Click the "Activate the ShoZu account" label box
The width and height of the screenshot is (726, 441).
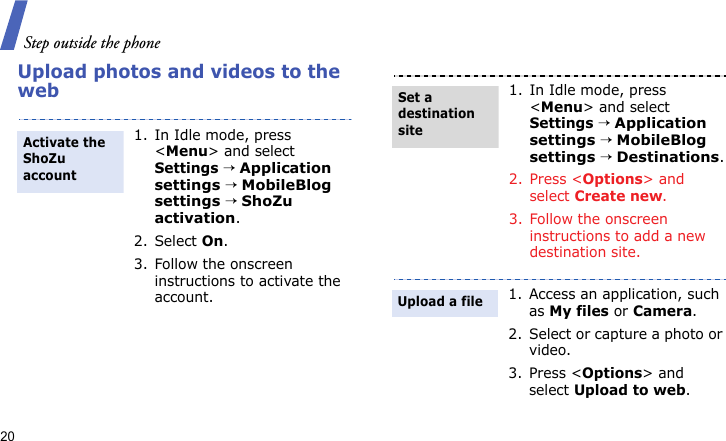pyautogui.click(x=70, y=159)
